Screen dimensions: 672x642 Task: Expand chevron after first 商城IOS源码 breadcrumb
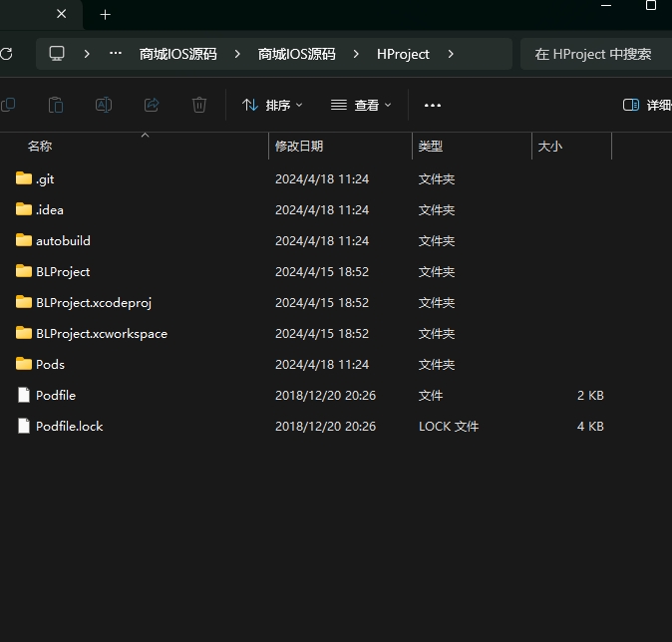237,54
